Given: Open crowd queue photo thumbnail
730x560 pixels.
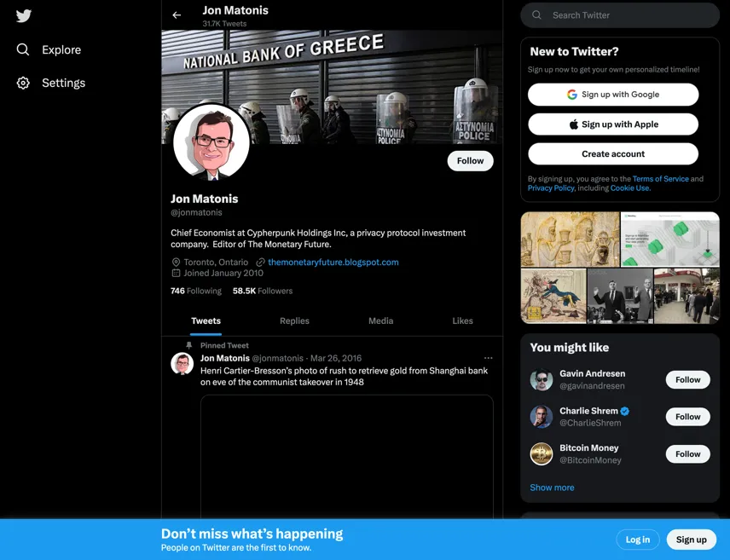Looking at the screenshot, I should pyautogui.click(x=687, y=296).
